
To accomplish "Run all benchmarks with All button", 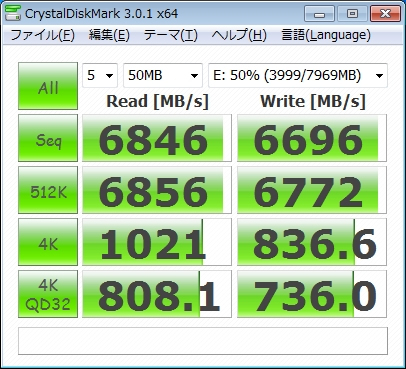I will tap(48, 86).
